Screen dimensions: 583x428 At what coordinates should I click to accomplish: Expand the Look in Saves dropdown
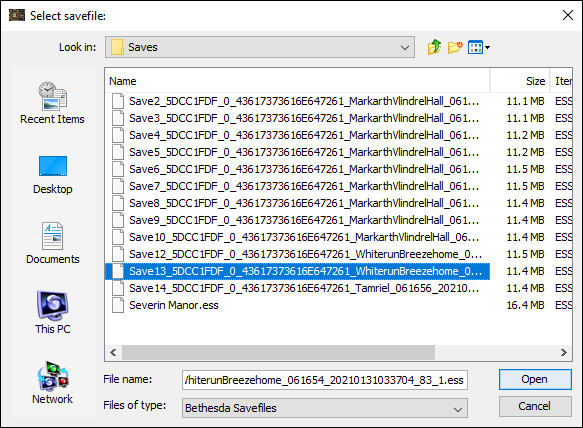pos(260,47)
